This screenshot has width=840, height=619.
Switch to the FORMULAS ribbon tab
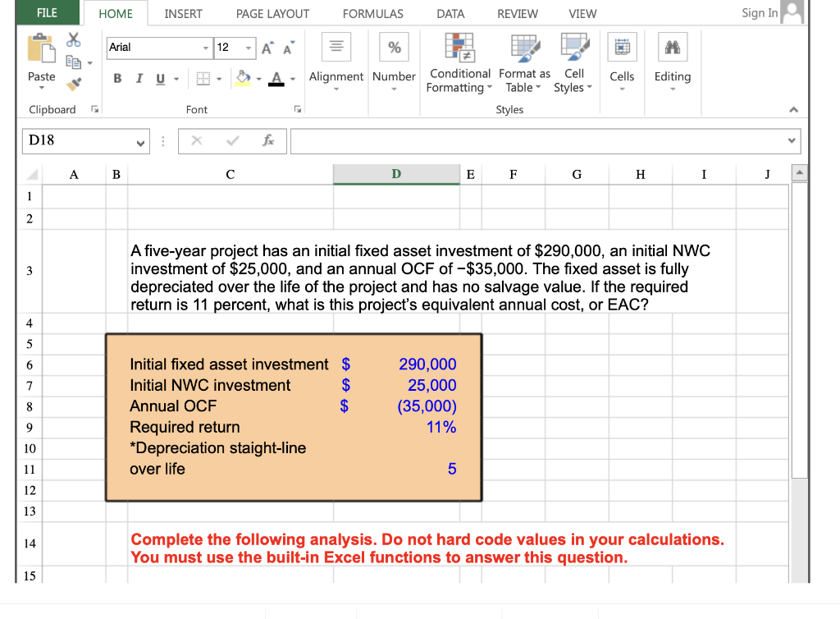click(x=372, y=13)
